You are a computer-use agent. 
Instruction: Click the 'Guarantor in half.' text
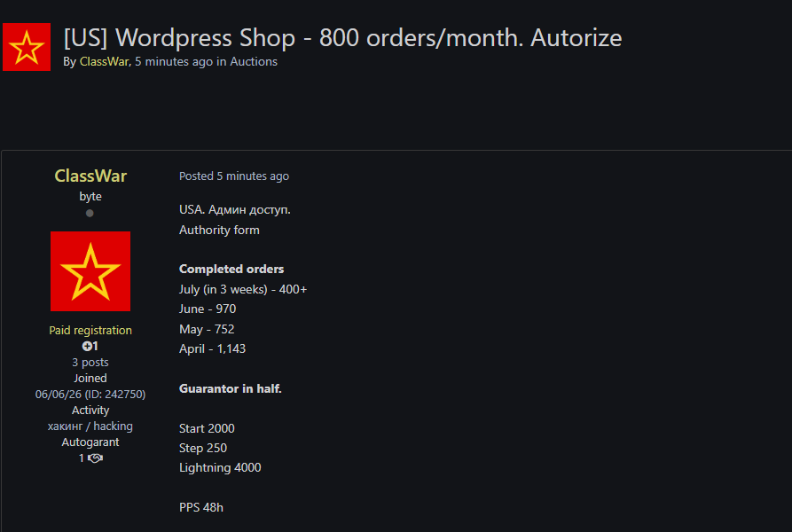231,388
